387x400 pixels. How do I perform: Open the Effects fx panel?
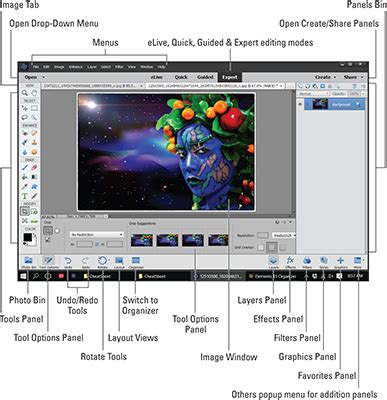(290, 262)
